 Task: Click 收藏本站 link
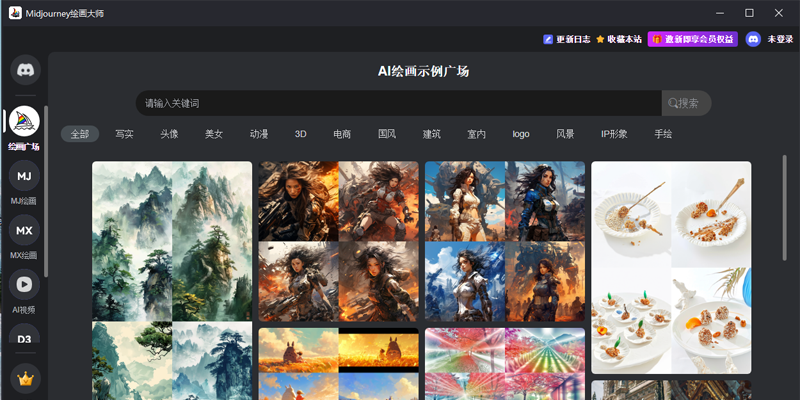[x=624, y=39]
